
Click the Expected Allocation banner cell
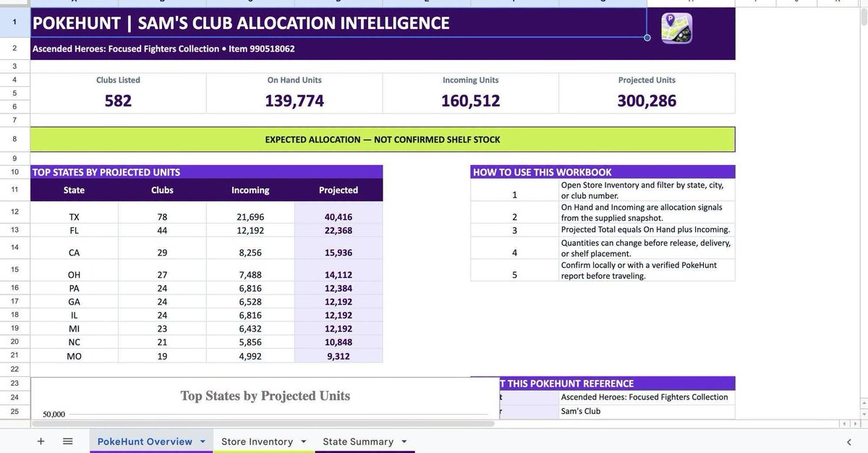click(x=383, y=139)
